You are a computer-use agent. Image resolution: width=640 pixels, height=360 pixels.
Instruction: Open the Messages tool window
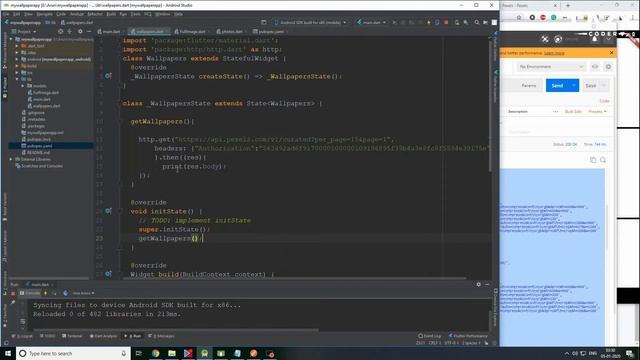(x=161, y=336)
